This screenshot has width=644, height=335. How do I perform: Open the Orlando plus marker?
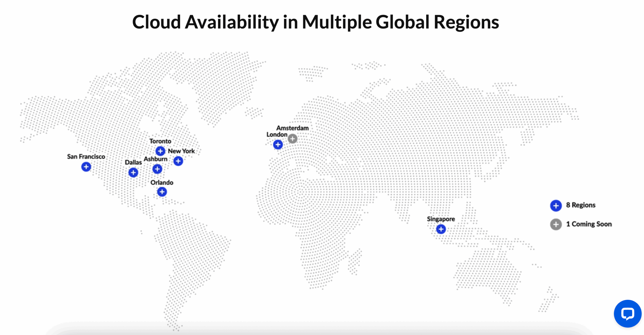162,192
